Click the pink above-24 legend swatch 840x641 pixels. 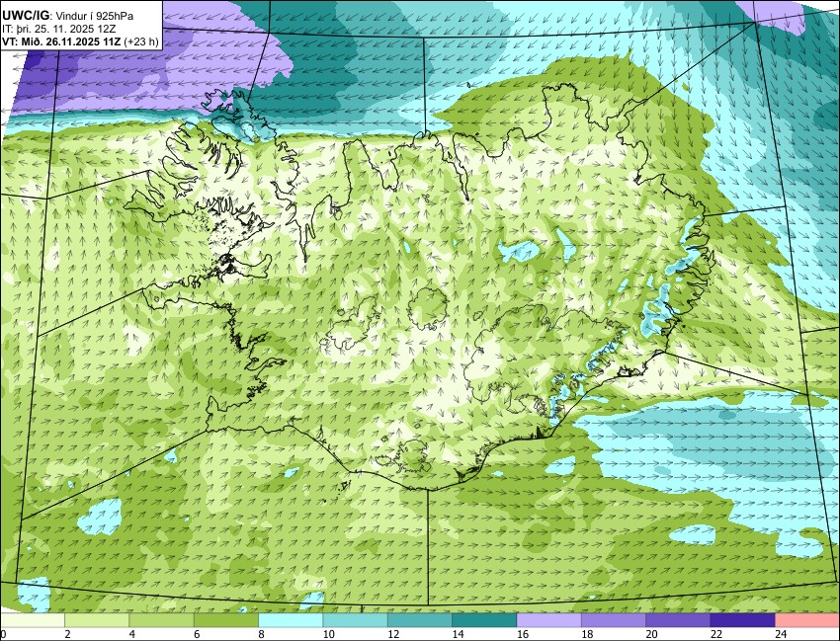[x=807, y=620]
